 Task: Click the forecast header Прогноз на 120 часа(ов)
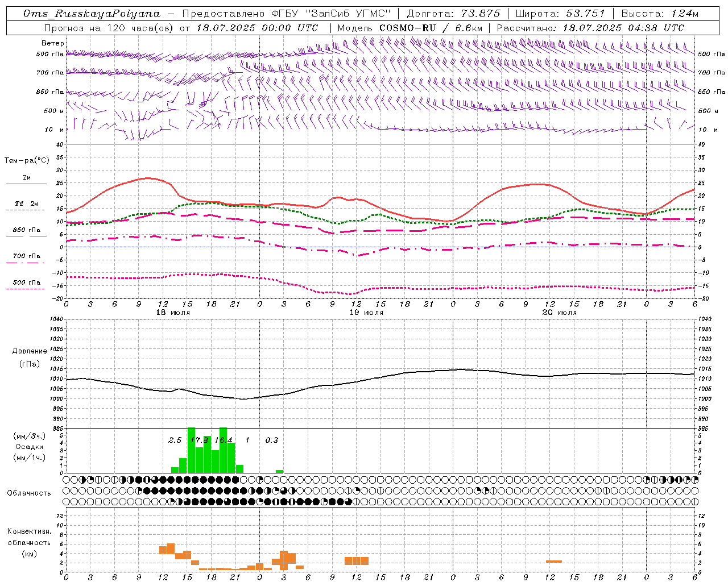coord(110,28)
